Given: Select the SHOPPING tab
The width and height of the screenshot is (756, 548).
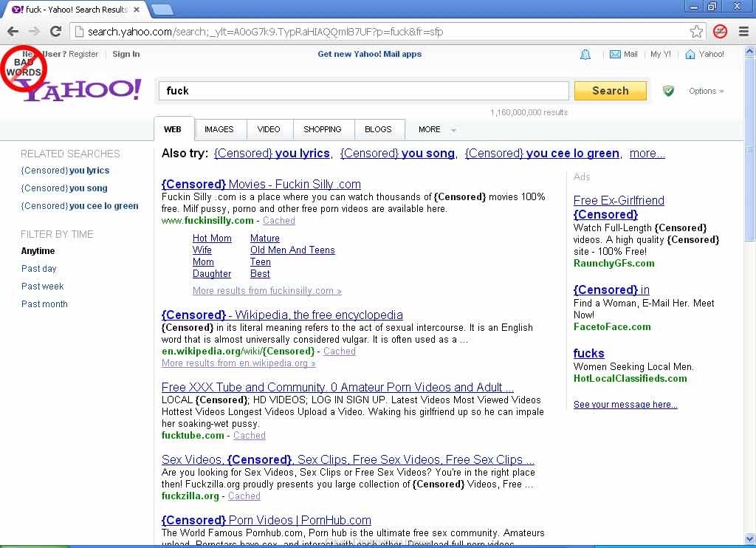Looking at the screenshot, I should (x=323, y=129).
